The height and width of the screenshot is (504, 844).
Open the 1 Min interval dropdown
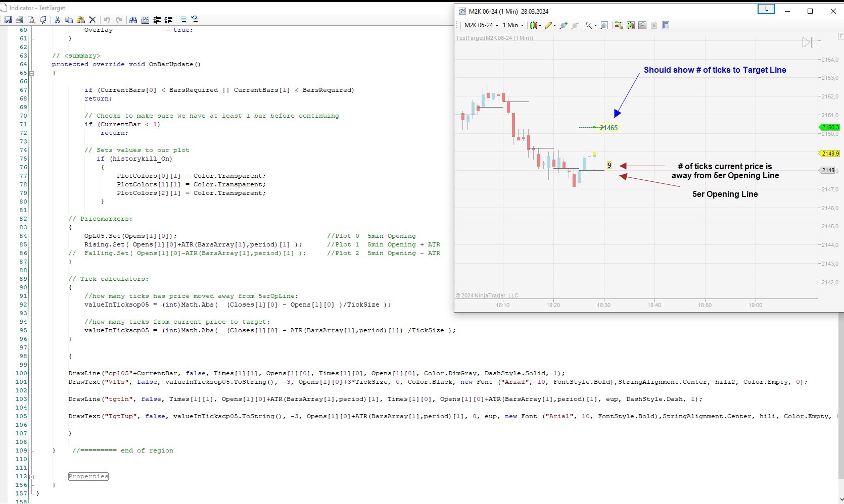click(513, 25)
